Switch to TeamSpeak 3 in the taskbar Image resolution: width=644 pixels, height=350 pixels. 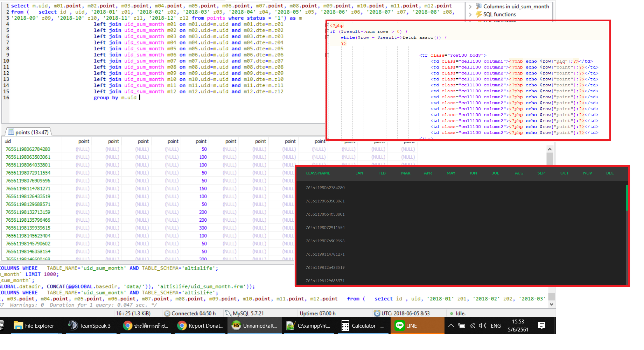(x=90, y=326)
